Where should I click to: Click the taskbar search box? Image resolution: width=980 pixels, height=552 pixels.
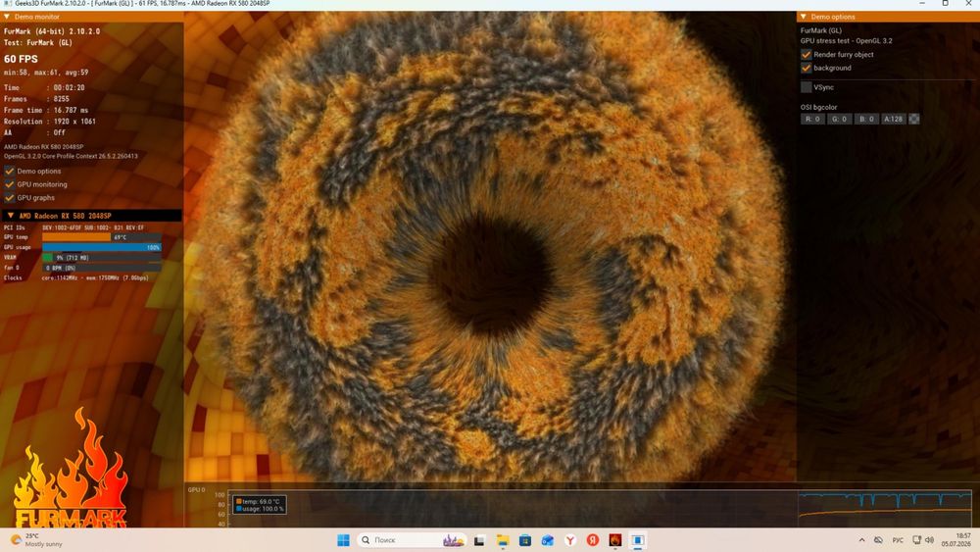pos(412,540)
